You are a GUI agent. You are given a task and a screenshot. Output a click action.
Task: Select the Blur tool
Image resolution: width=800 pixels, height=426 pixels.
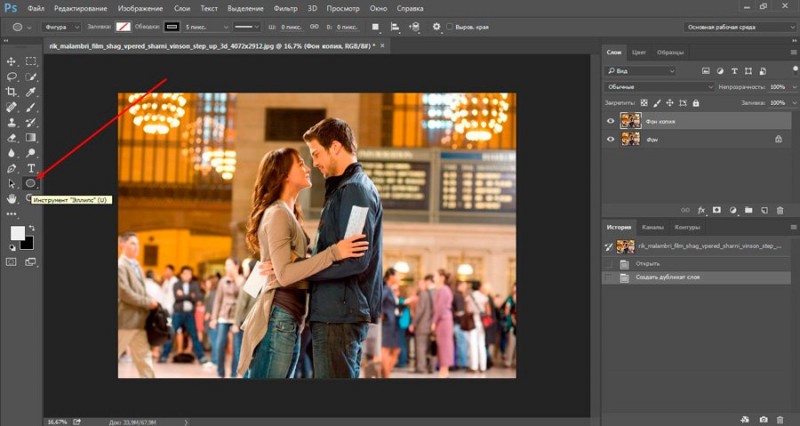pos(11,153)
